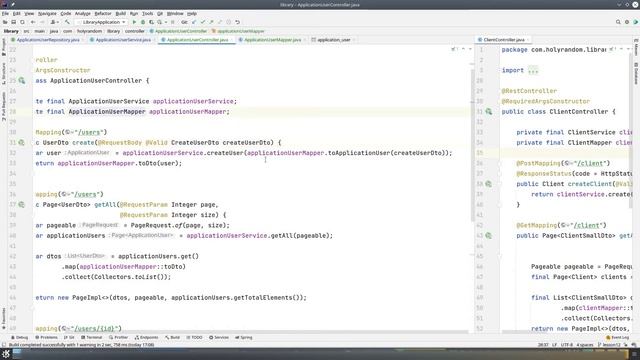Open the Profiler tool window
The width and height of the screenshot is (640, 360).
tap(118, 338)
